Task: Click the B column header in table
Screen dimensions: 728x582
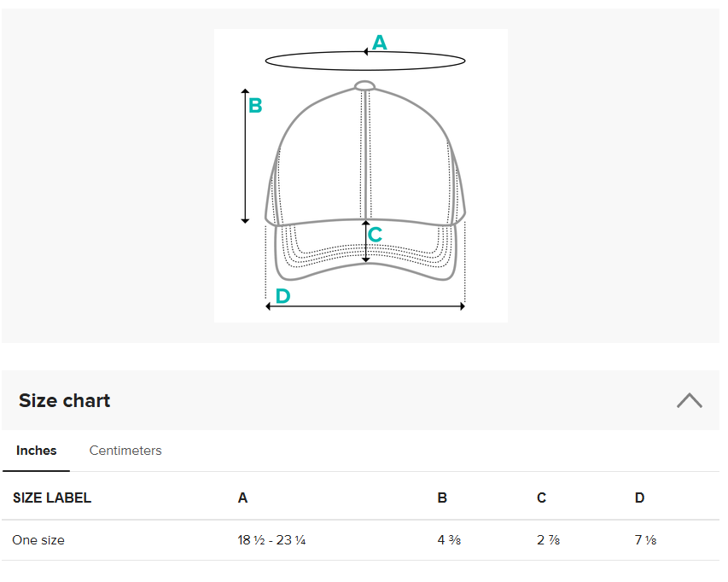Action: (442, 498)
